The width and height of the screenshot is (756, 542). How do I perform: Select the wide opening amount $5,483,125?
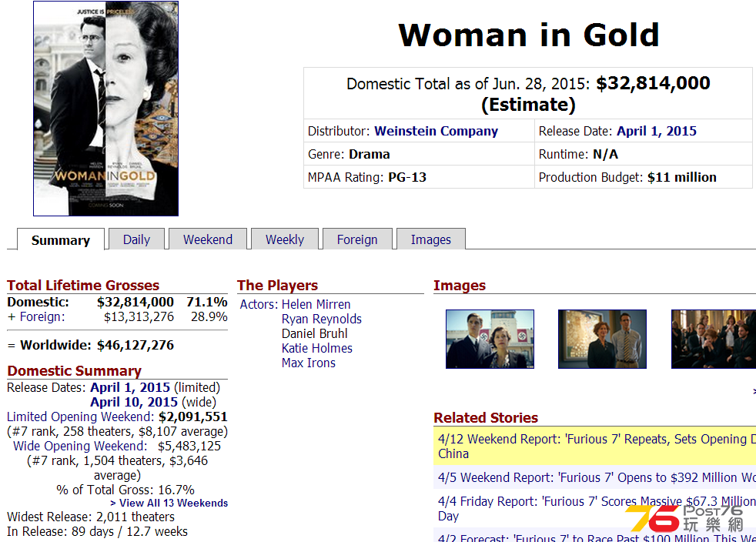pyautogui.click(x=189, y=446)
